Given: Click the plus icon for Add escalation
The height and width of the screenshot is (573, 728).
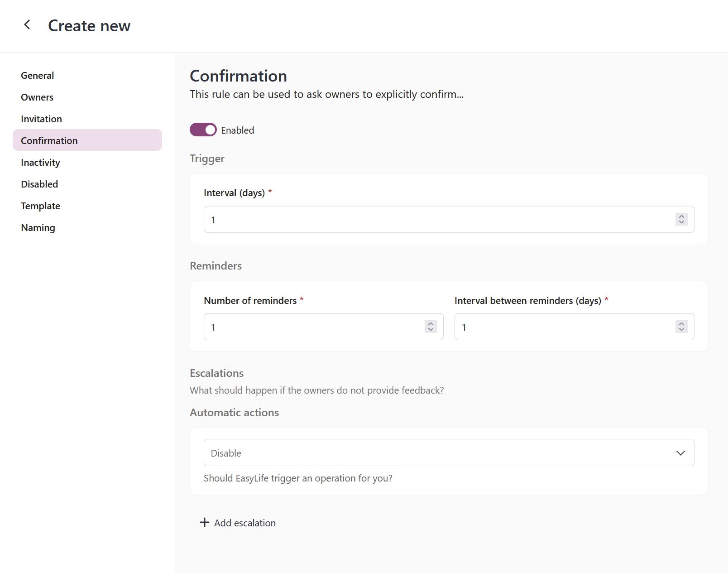Looking at the screenshot, I should [205, 522].
